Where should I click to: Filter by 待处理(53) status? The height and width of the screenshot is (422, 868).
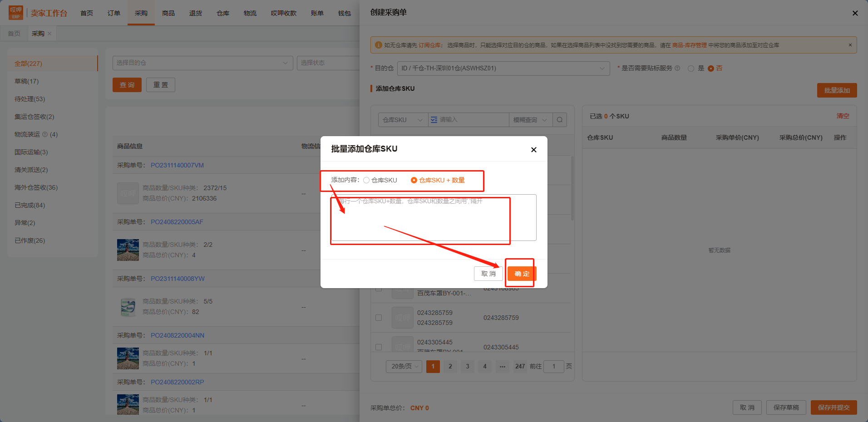pos(30,99)
